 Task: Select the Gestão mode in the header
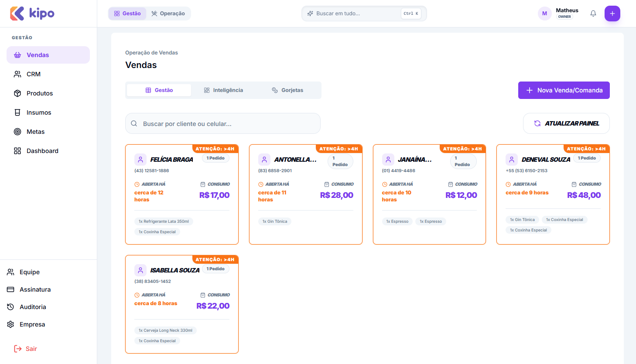click(x=127, y=14)
